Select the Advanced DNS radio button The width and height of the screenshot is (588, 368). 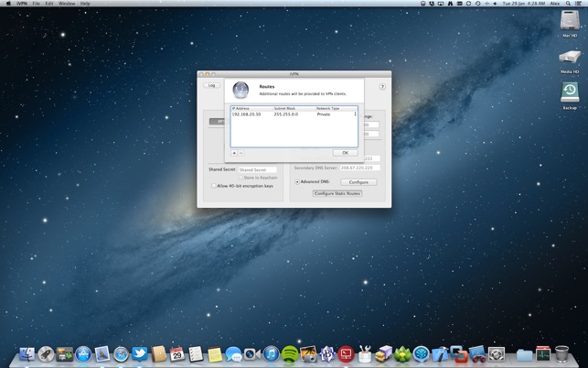coord(297,182)
